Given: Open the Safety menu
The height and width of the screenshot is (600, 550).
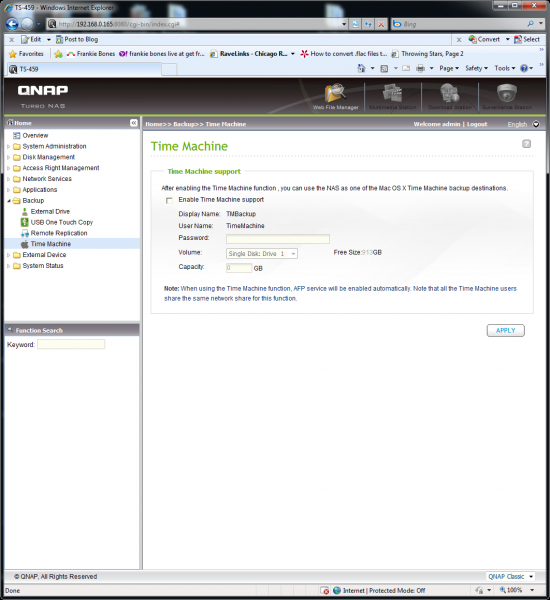Looking at the screenshot, I should pos(476,68).
